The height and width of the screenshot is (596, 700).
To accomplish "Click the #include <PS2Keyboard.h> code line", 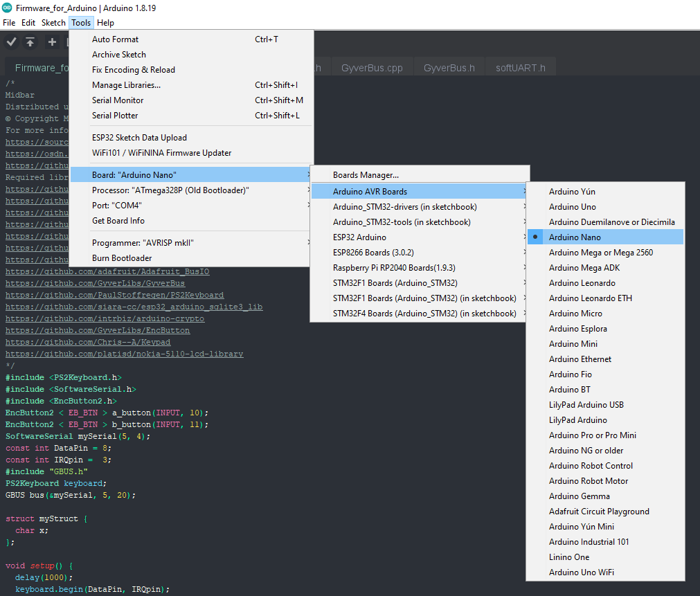I will (x=64, y=377).
